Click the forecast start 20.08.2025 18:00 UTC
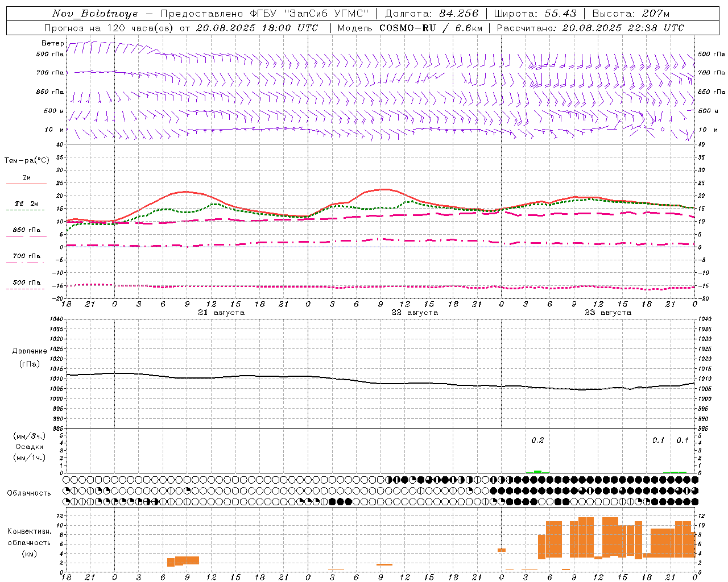 (257, 28)
